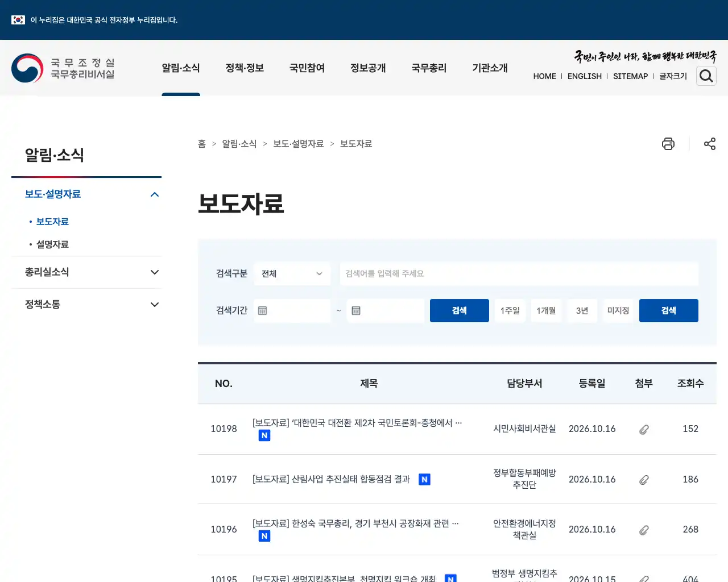Collapse the 보도·설명자료 sidebar section

click(x=155, y=194)
